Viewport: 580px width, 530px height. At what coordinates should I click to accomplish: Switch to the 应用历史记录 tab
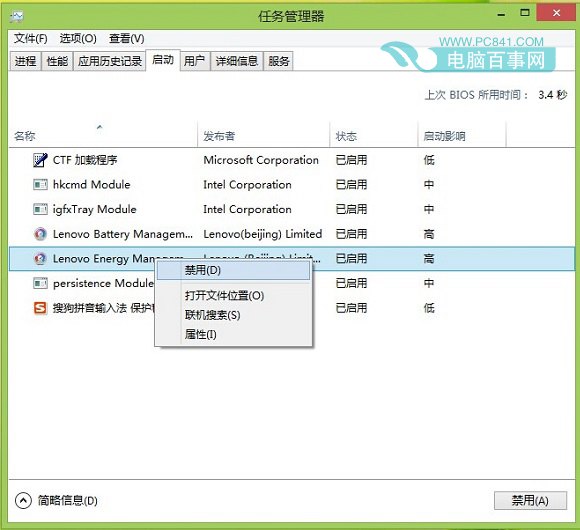coord(110,61)
